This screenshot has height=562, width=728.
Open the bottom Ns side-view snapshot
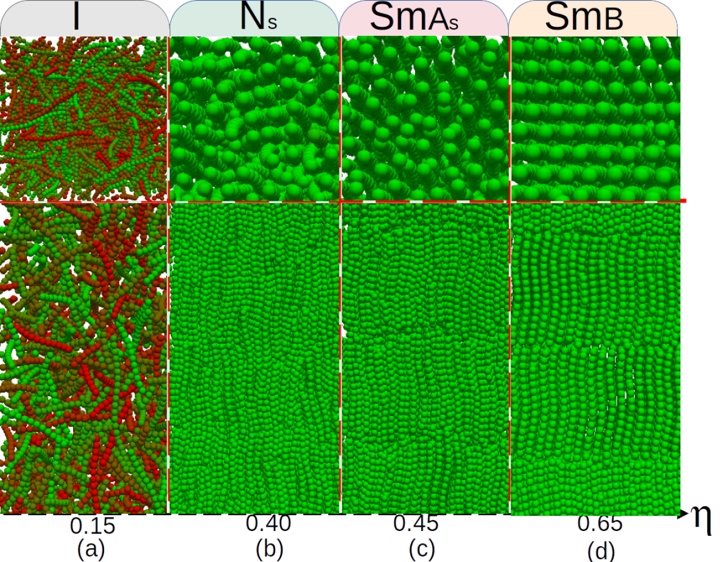point(254,358)
